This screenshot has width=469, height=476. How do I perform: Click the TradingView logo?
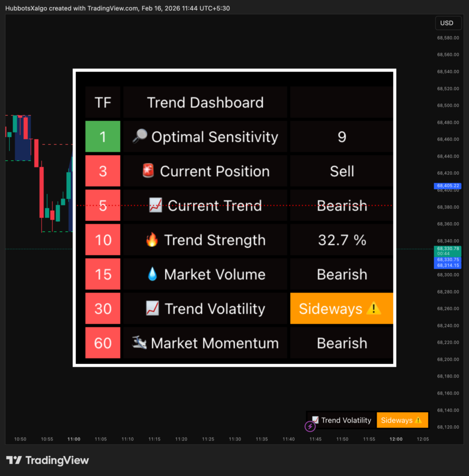tap(47, 460)
